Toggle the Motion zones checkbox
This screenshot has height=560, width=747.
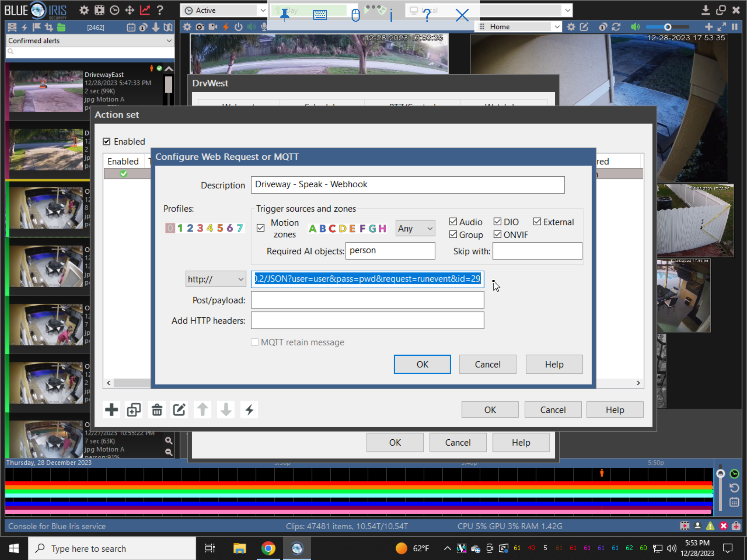(260, 228)
